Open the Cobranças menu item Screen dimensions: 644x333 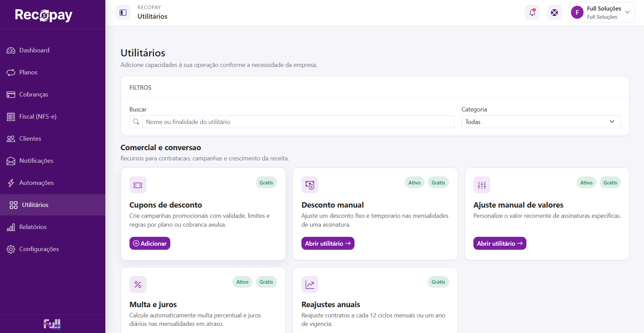(x=53, y=94)
